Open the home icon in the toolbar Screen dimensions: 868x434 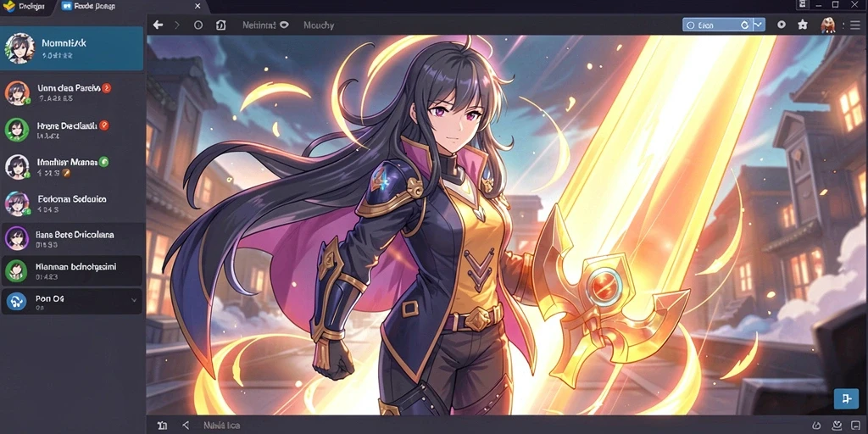click(x=220, y=25)
